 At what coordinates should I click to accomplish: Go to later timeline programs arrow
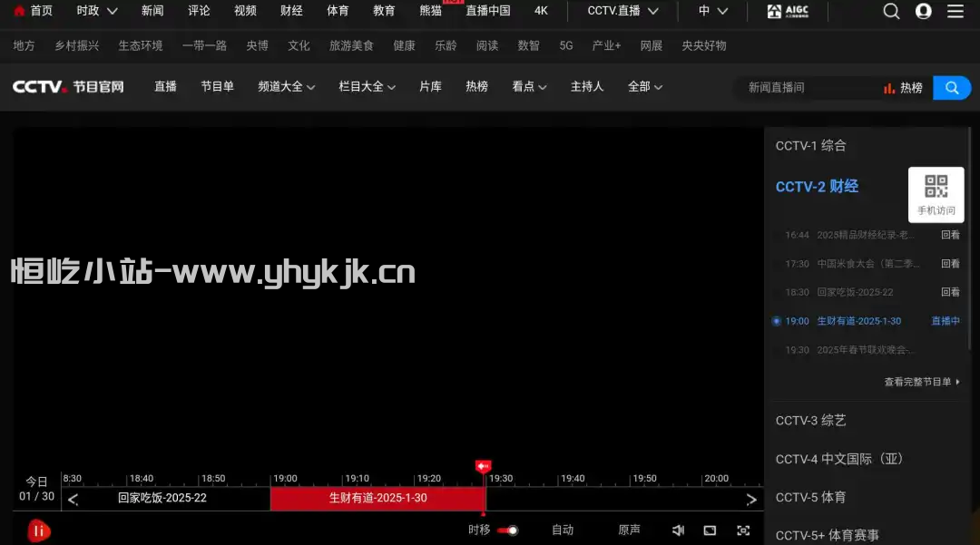point(751,499)
